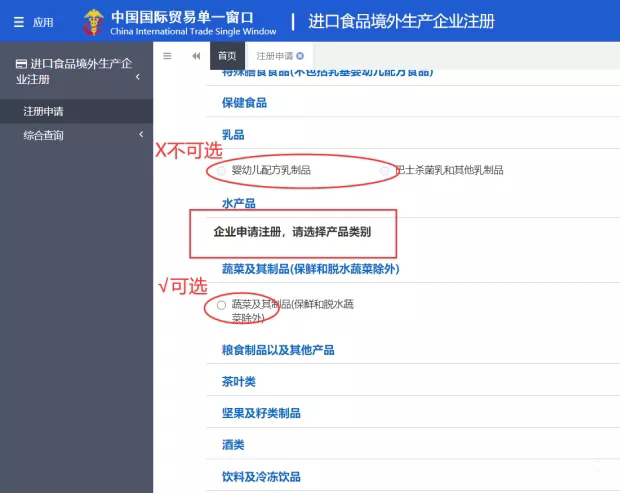620x493 pixels.
Task: Expand the 乳品 category heading
Action: (x=233, y=135)
